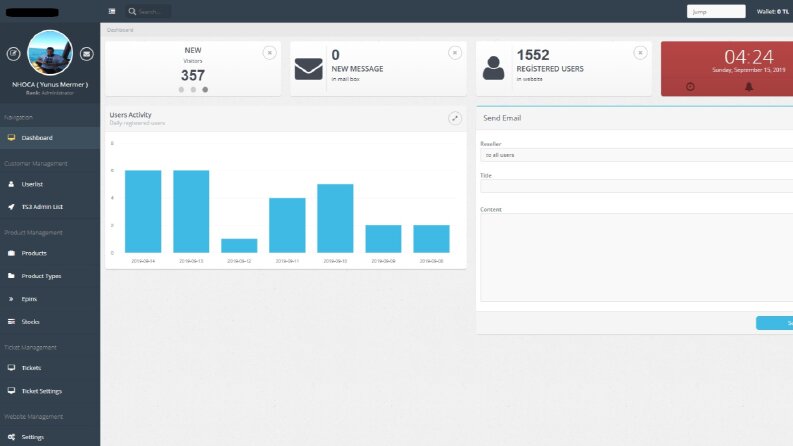Open Epins menu item

(50, 299)
